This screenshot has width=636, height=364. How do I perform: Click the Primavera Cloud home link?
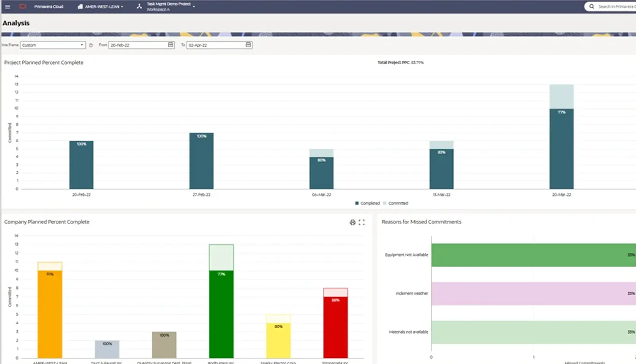(48, 7)
